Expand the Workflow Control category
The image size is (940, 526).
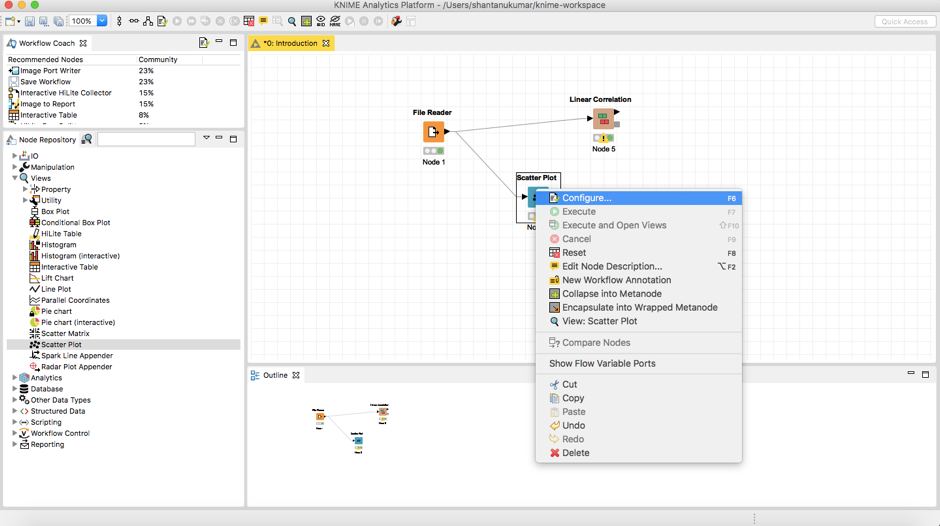(15, 433)
